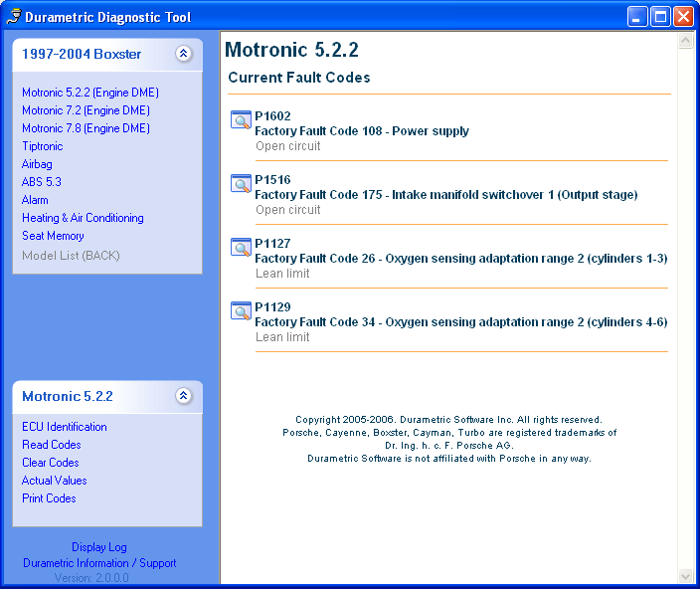Open details icon for fault P1516
The height and width of the screenshot is (589, 700).
[241, 183]
